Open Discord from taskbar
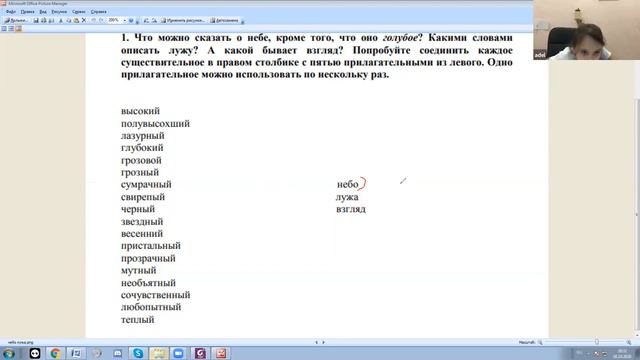The image size is (640, 360). 118,353
